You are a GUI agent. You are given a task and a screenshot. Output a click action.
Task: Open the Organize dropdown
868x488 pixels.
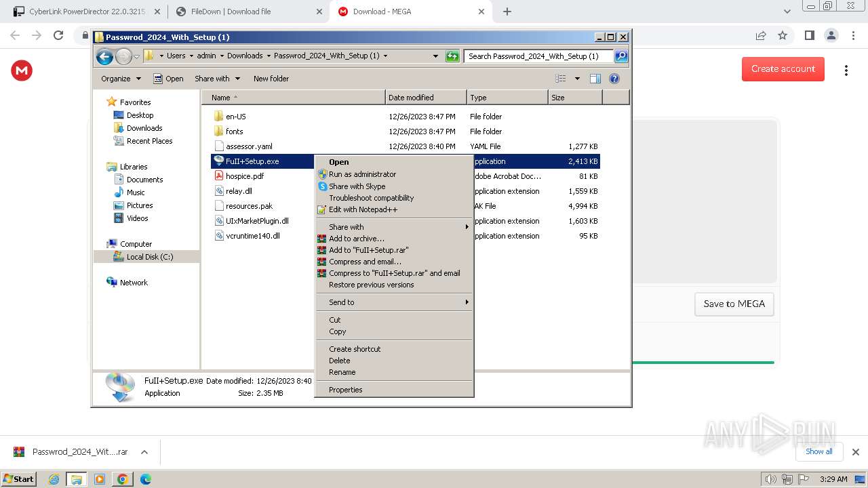pos(121,79)
